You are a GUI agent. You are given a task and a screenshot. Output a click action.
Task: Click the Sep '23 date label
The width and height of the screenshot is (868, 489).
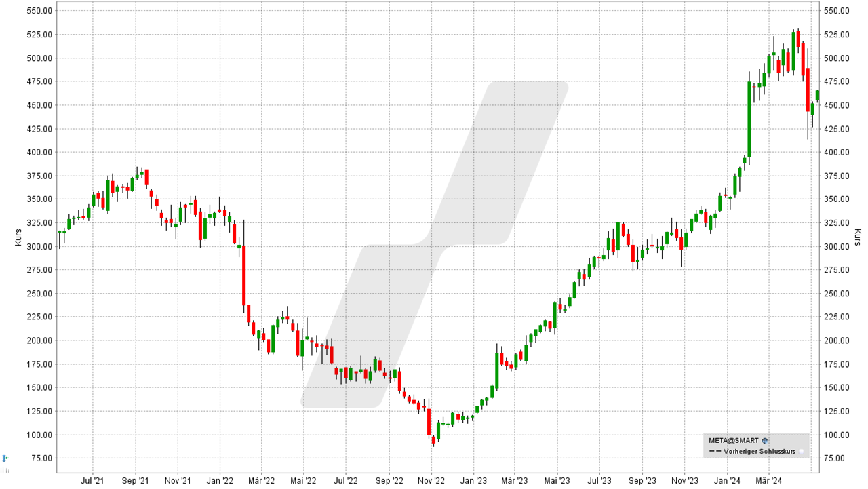click(x=642, y=481)
